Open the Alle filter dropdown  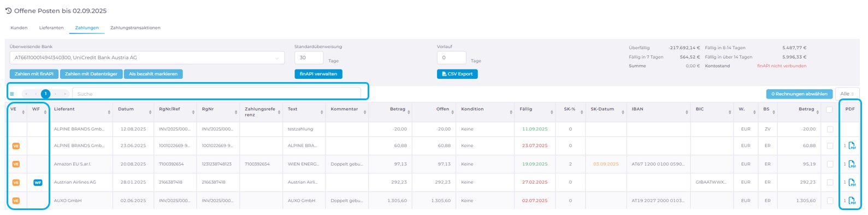click(847, 94)
